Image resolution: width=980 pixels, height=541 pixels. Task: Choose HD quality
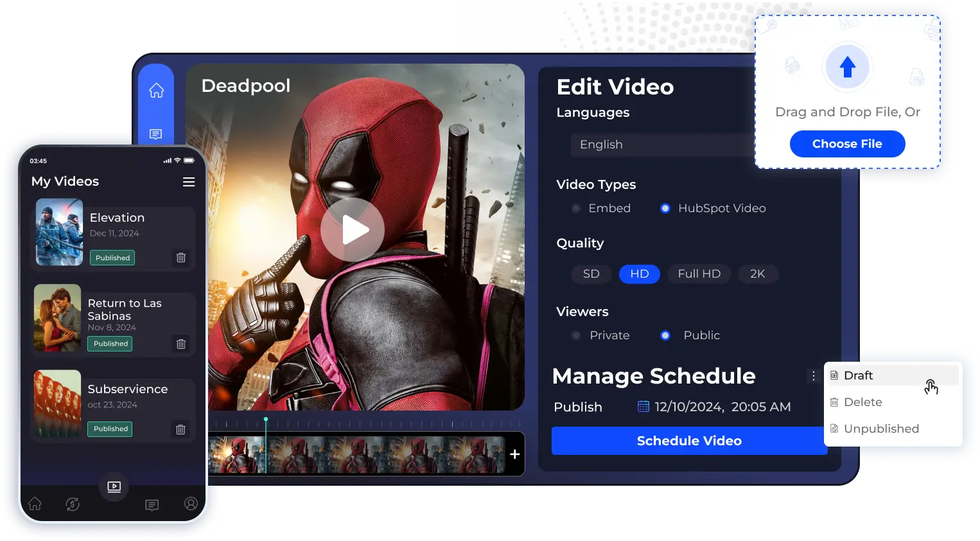(639, 274)
